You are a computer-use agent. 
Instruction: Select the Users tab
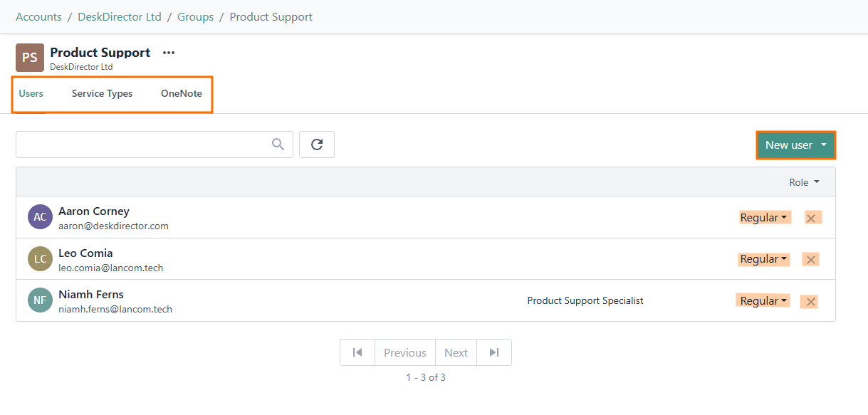tap(31, 93)
